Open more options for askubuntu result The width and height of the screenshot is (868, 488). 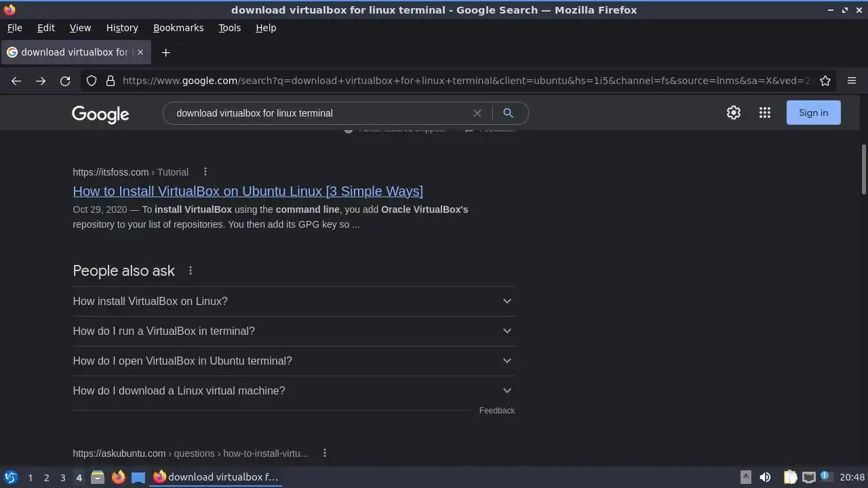325,453
